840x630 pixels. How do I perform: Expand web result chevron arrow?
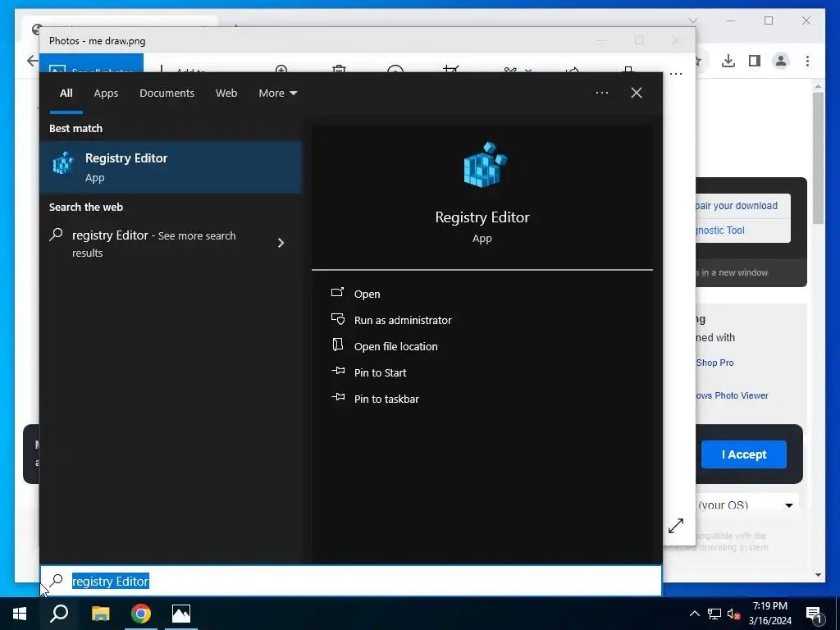(x=281, y=243)
